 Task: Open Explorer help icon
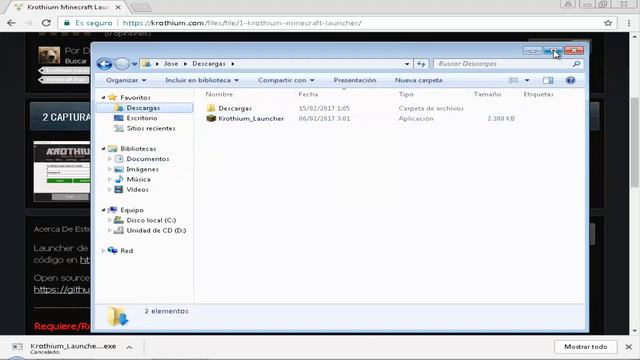571,80
